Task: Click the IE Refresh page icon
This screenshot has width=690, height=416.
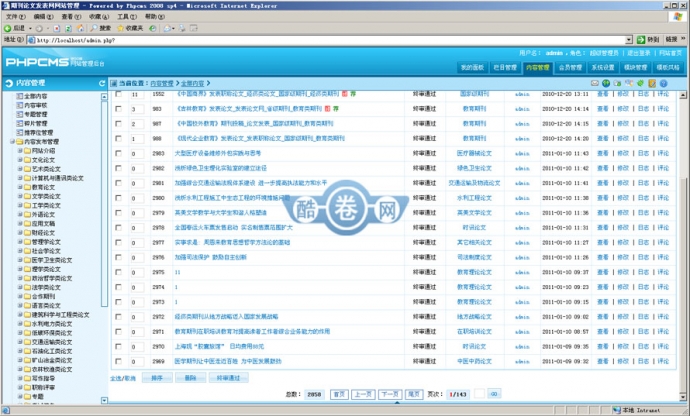Action: click(68, 28)
